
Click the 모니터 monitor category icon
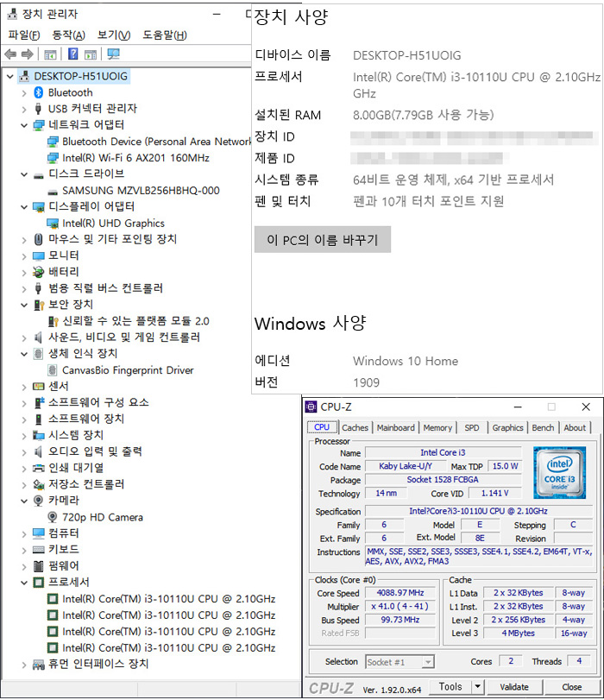(x=38, y=255)
